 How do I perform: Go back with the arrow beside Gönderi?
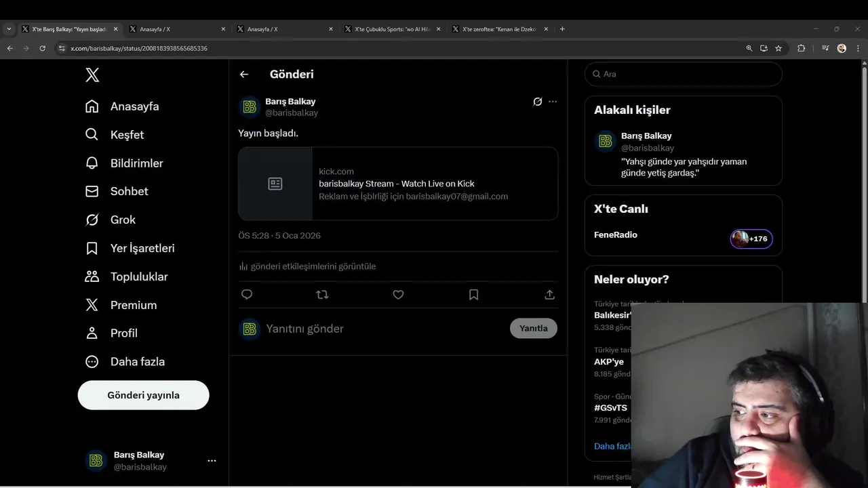click(244, 75)
